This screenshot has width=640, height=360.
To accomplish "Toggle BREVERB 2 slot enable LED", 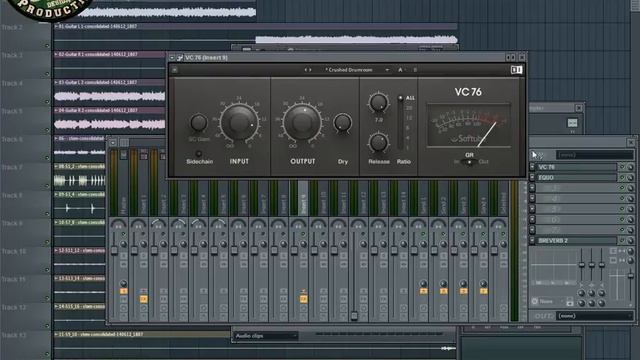I will [622, 240].
